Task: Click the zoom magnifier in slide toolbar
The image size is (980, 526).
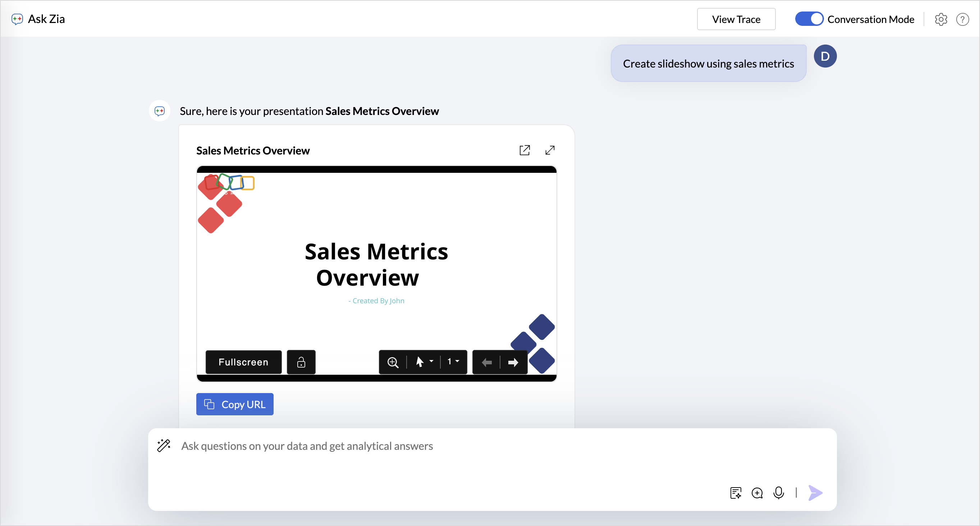Action: pos(393,362)
